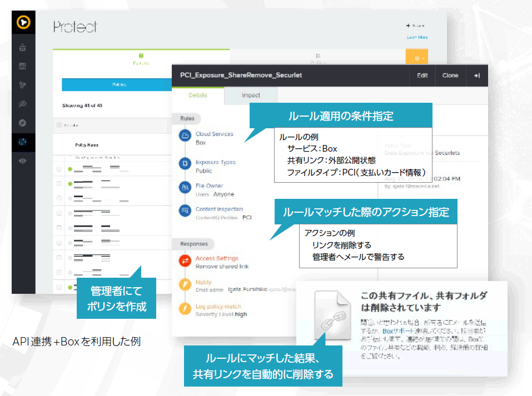Viewport: 532px width, 396px height.
Task: Open the Exposure Types rule heading
Action: click(x=216, y=162)
